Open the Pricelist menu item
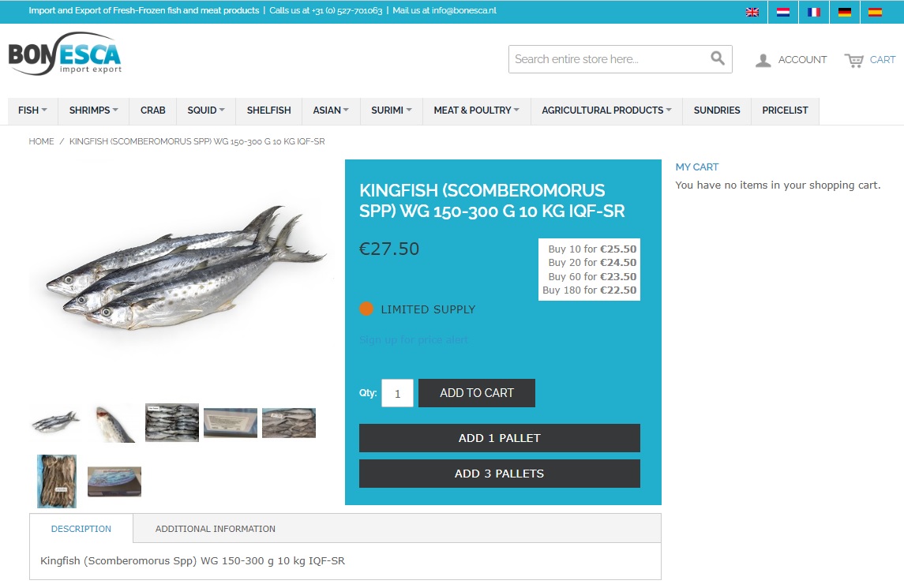 (785, 110)
